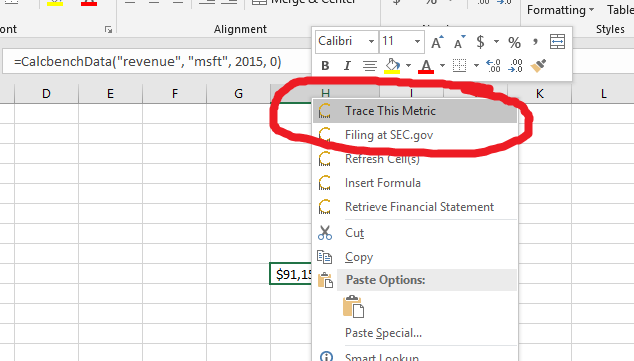Open font color dropdown arrow in mini toolbar

click(442, 66)
